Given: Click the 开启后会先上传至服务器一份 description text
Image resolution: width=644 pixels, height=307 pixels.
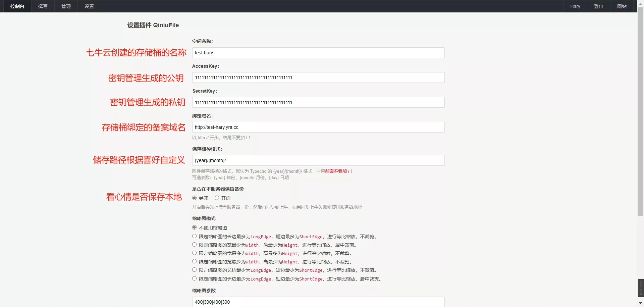Looking at the screenshot, I should 277,207.
